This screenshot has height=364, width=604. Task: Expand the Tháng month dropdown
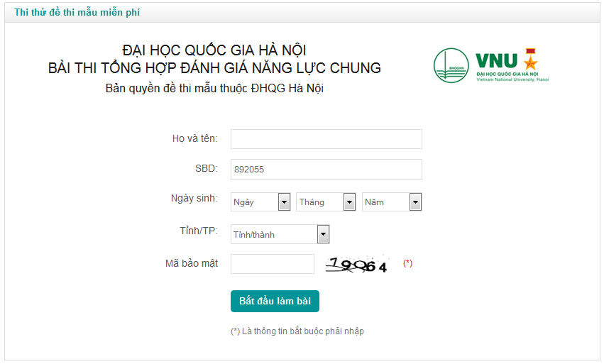(326, 202)
